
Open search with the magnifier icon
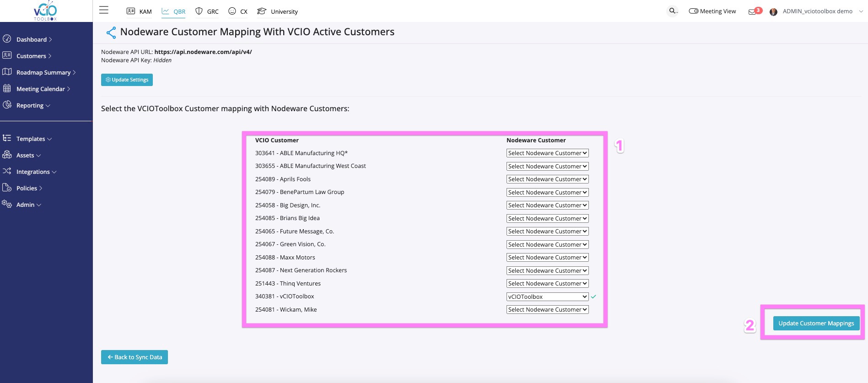click(x=673, y=11)
